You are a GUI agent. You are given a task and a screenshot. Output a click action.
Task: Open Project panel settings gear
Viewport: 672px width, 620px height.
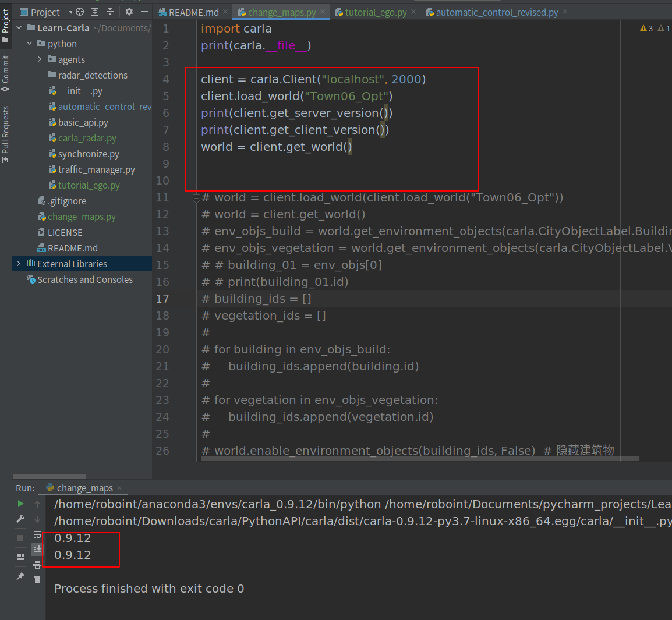pos(129,12)
